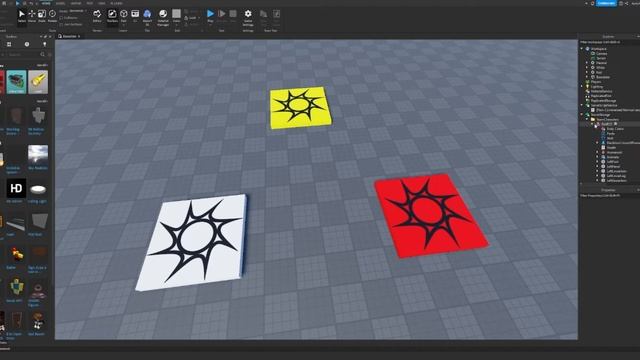This screenshot has width=640, height=360.
Task: Switch to the Home ribbon tab
Action: click(46, 3)
